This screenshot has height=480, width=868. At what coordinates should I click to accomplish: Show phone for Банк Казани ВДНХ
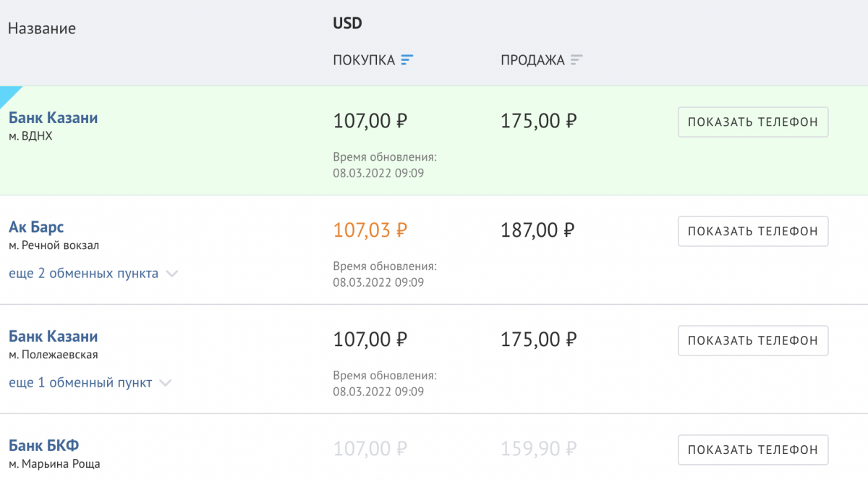[x=752, y=122]
